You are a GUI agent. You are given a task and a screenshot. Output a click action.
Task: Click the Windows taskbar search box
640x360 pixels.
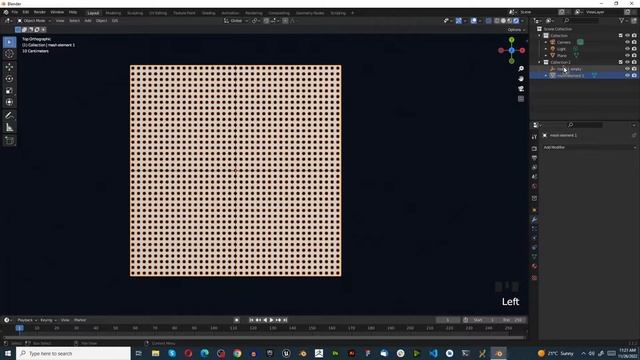point(73,353)
